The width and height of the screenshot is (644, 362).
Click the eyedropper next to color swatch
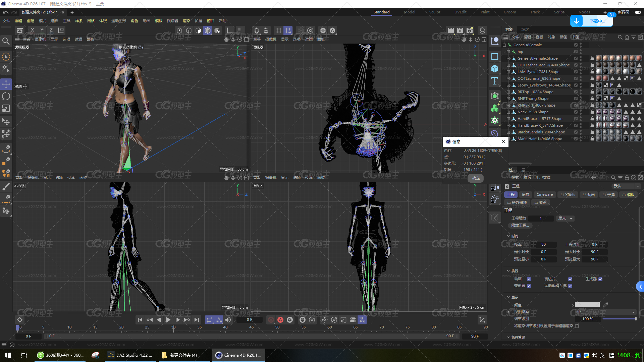[605, 305]
